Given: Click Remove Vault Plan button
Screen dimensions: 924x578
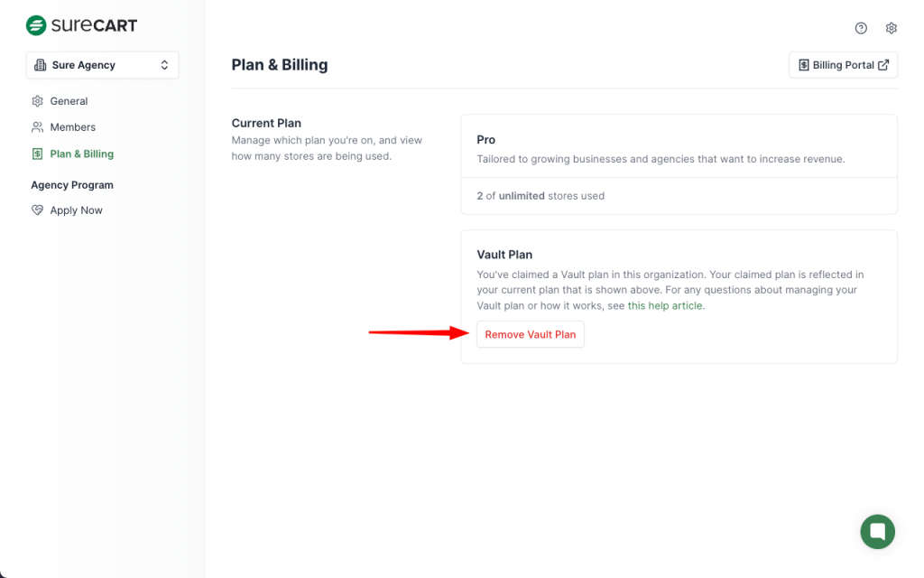Looking at the screenshot, I should 531,334.
